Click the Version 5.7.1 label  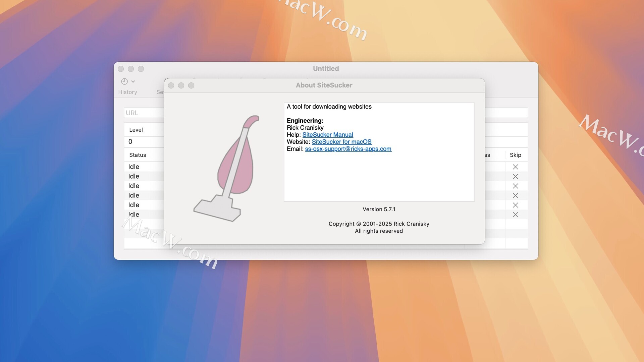click(379, 209)
